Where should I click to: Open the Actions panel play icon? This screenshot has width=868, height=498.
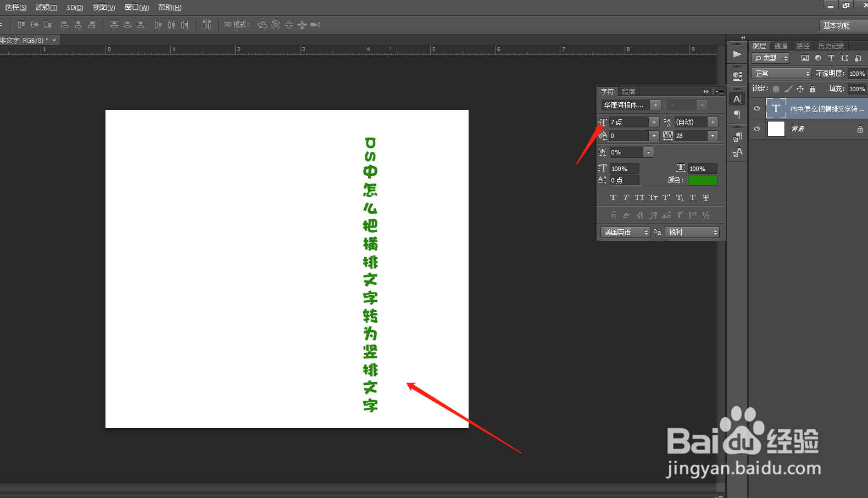click(737, 54)
